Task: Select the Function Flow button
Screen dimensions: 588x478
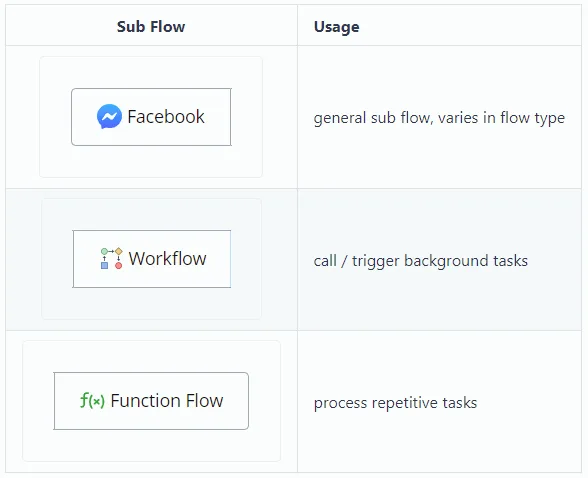Action: pos(151,401)
